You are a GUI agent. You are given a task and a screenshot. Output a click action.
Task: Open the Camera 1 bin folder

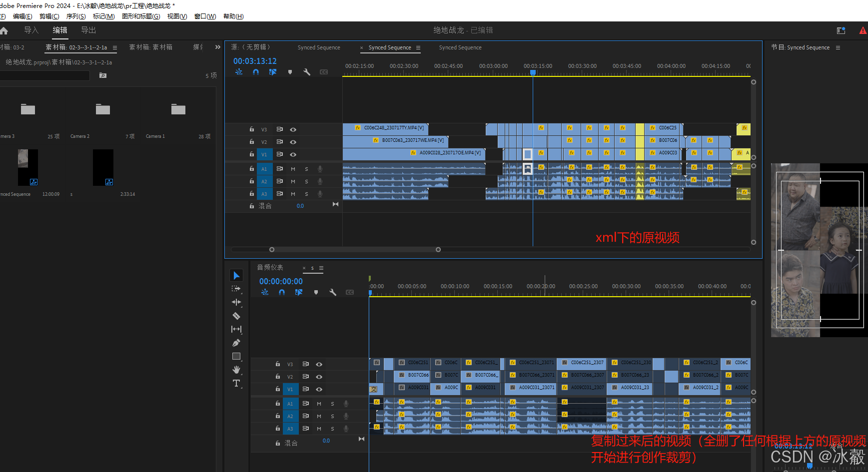[x=178, y=109]
